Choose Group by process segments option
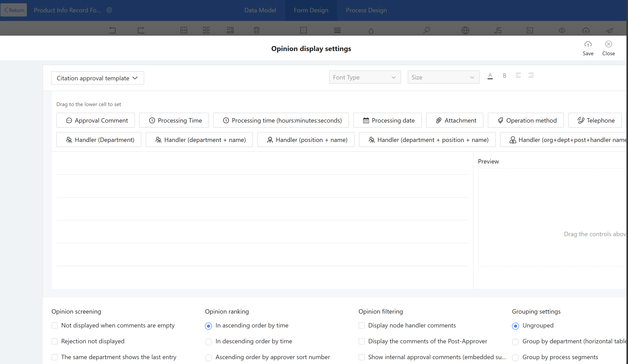 coord(515,358)
